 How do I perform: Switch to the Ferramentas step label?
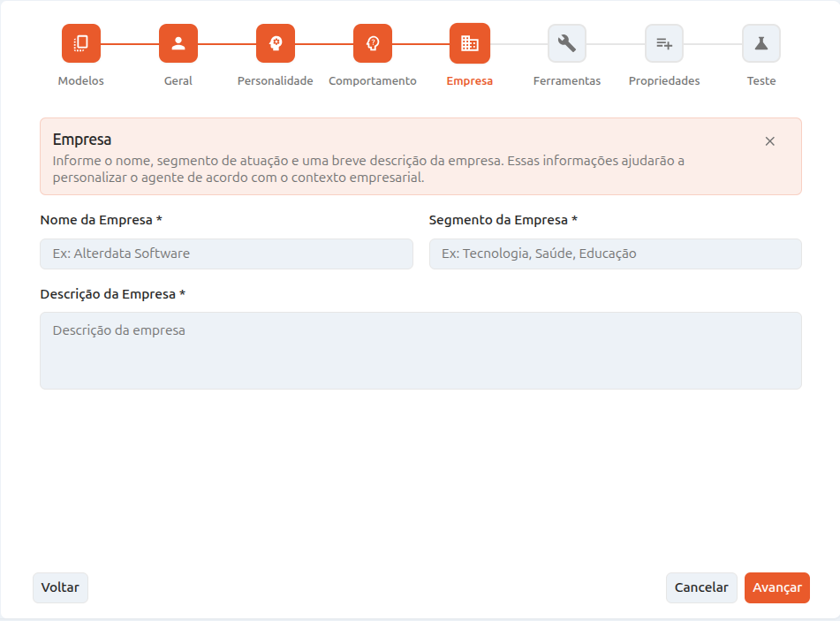[x=567, y=81]
